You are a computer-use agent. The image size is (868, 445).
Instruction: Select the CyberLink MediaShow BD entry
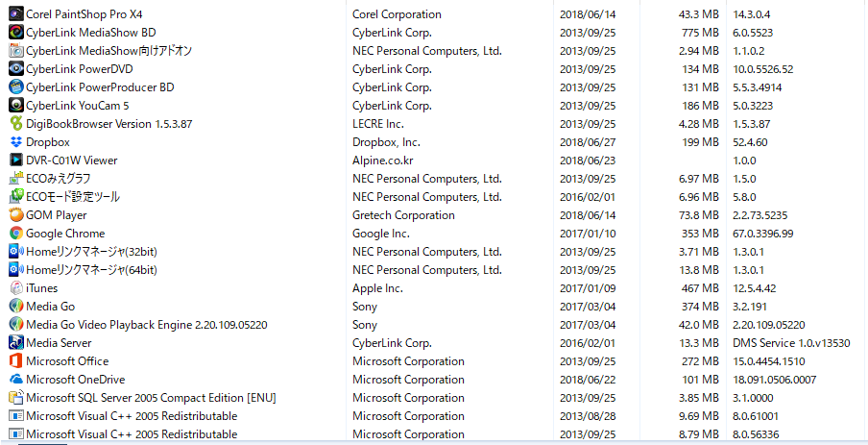coord(90,33)
